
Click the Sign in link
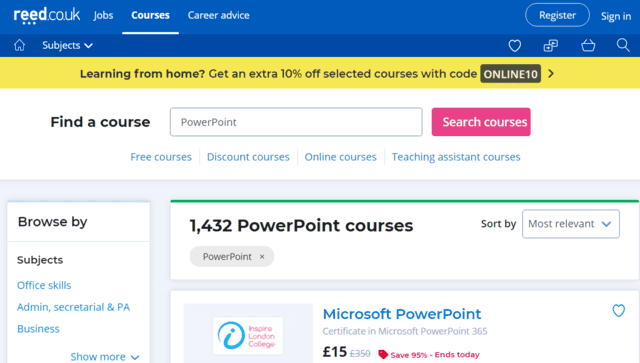coord(616,16)
